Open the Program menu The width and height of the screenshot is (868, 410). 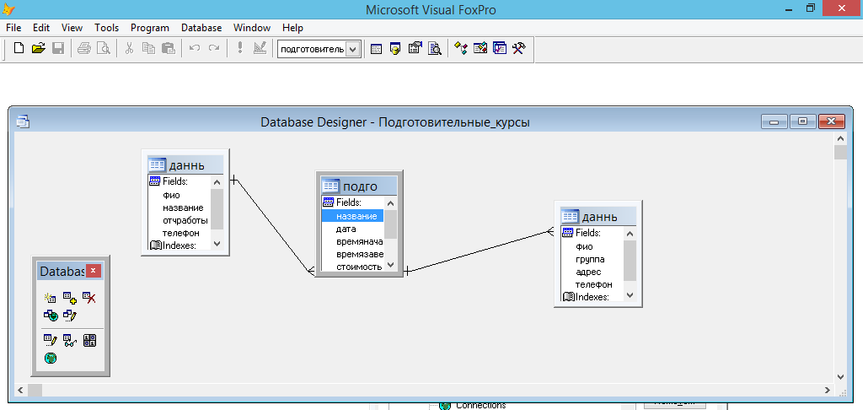150,28
